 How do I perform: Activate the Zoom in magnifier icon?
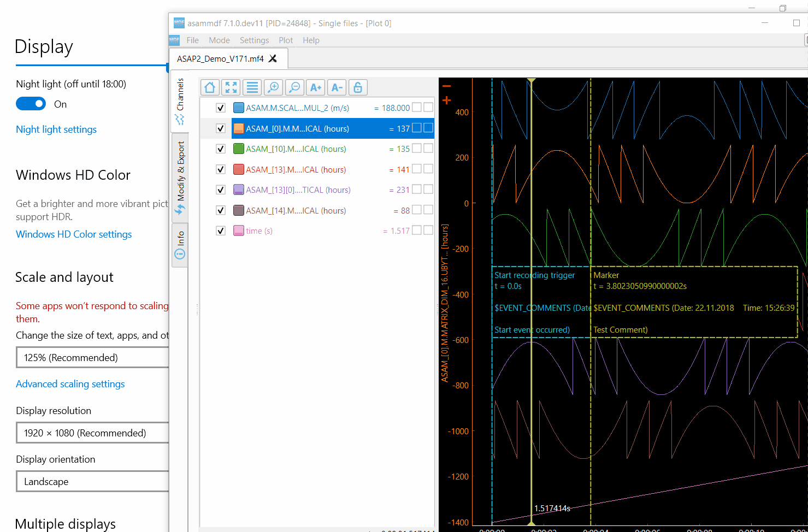[x=273, y=87]
